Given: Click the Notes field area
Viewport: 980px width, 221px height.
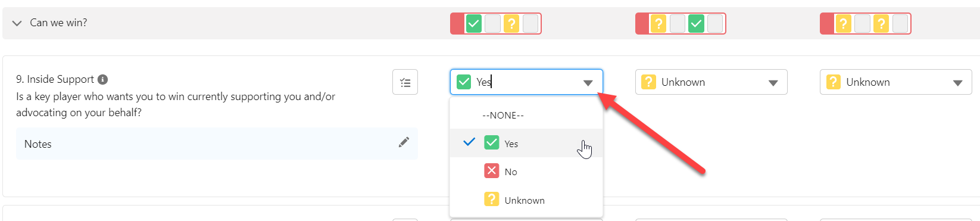Looking at the screenshot, I should coord(217,144).
